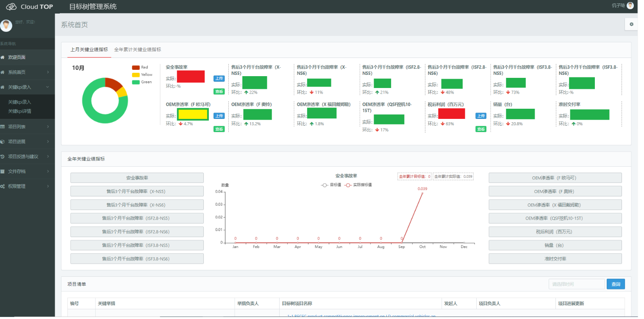Click the 0.039 data point for Oct

[422, 193]
